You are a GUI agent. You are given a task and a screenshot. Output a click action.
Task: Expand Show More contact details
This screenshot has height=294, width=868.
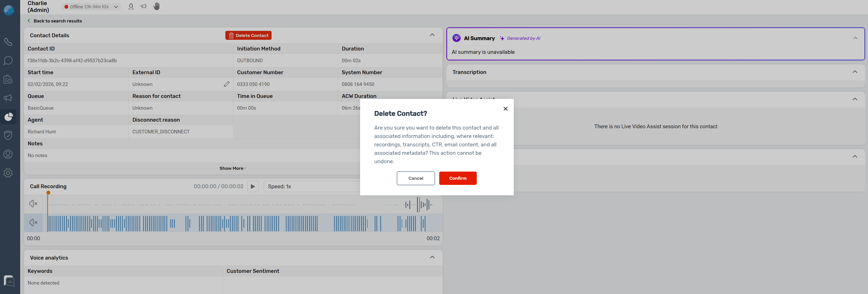(x=233, y=168)
